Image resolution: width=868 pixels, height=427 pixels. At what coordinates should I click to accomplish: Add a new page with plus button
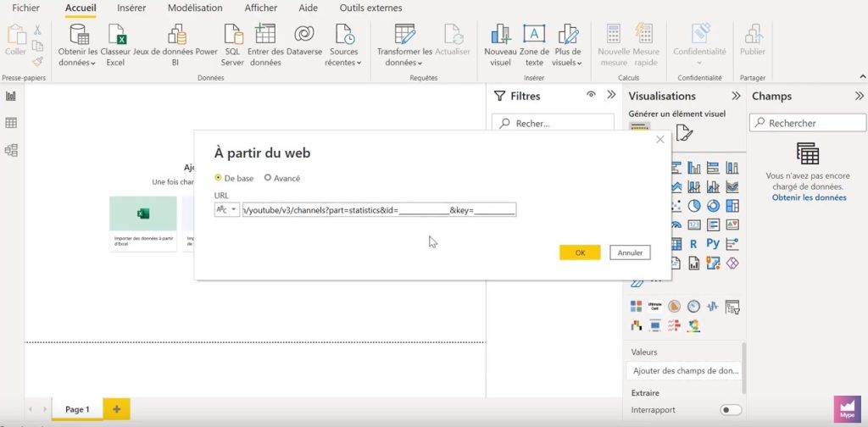(117, 408)
